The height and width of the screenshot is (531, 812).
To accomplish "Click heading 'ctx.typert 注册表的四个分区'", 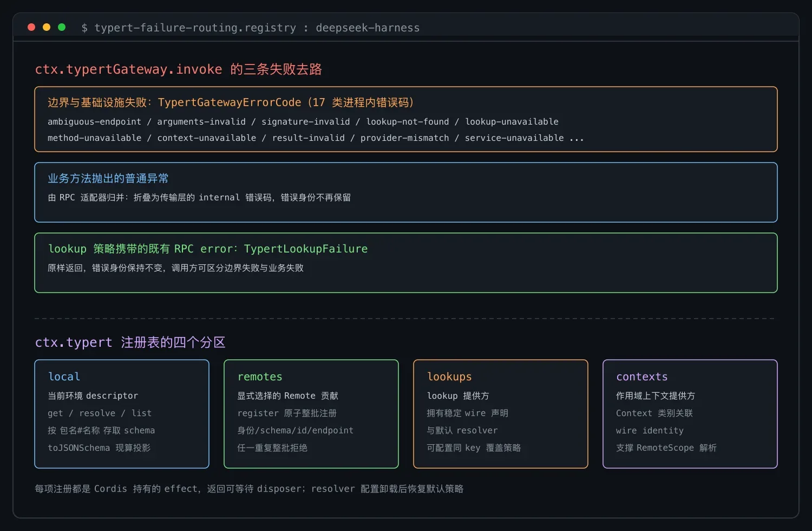I will click(x=130, y=342).
